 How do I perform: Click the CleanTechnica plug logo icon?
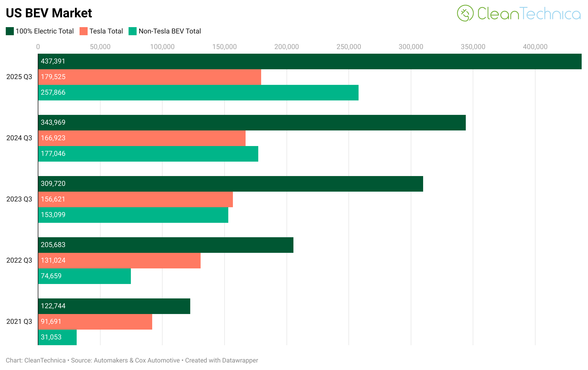click(465, 13)
